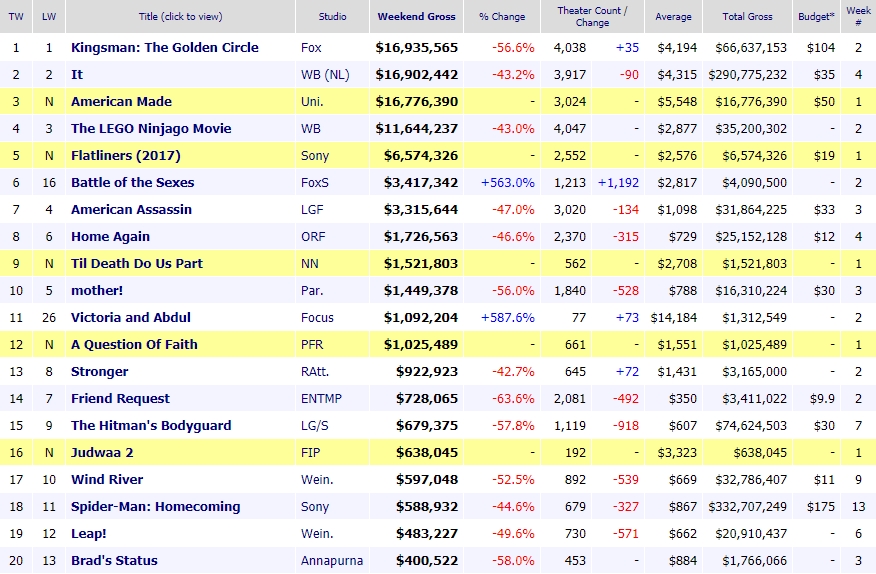The image size is (876, 574).
Task: Open The LEGO Ninjago Movie link
Action: click(151, 129)
